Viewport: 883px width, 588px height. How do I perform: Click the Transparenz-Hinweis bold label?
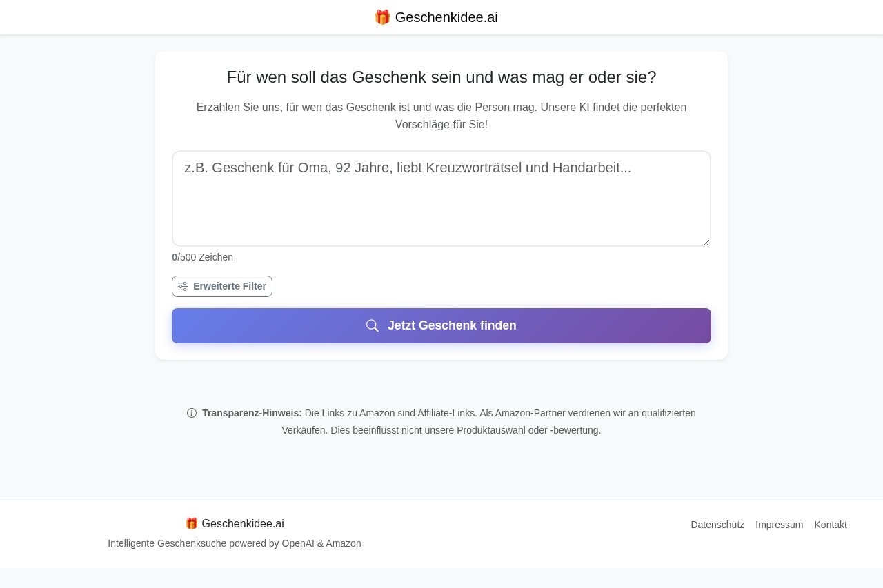pyautogui.click(x=251, y=413)
